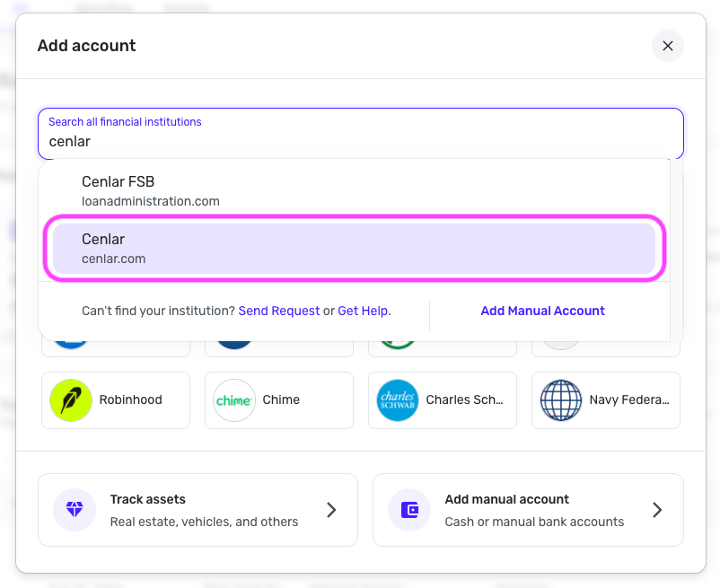The image size is (720, 588).
Task: Click the Track assets title text
Action: 148,499
